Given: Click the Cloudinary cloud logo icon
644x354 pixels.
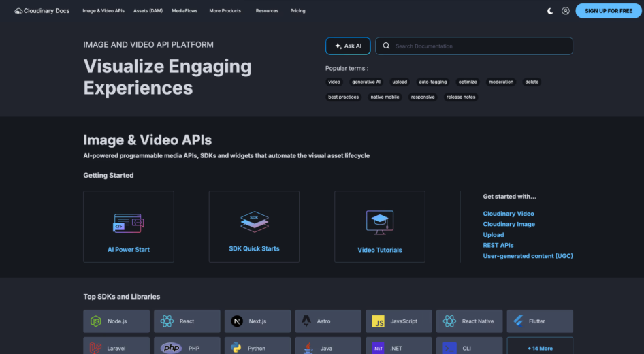Looking at the screenshot, I should 18,11.
